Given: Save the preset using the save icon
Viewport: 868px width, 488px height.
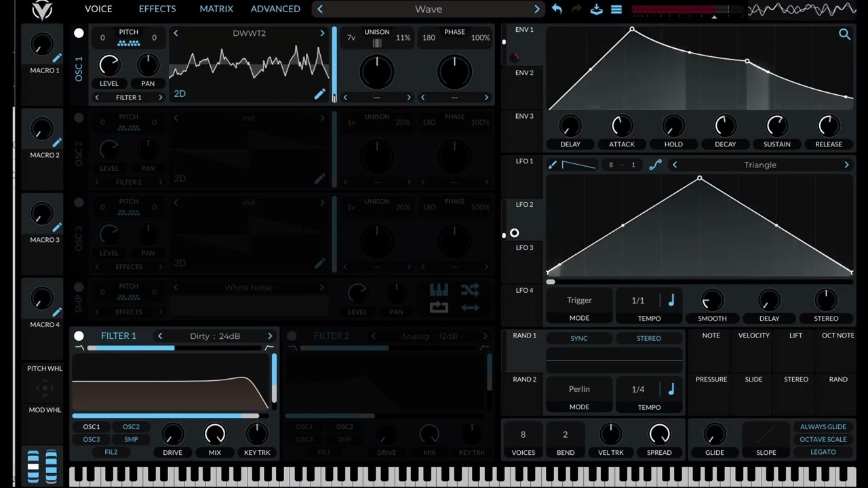Looking at the screenshot, I should 596,9.
